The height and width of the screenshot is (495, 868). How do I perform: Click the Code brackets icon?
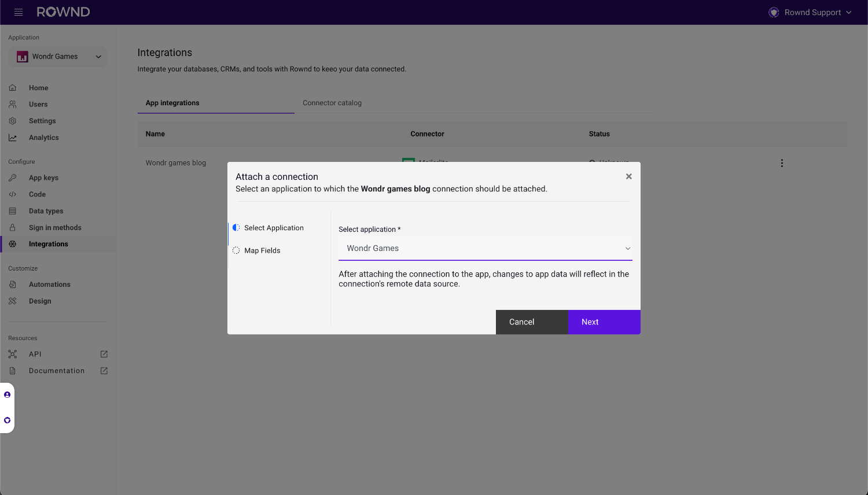pos(13,194)
